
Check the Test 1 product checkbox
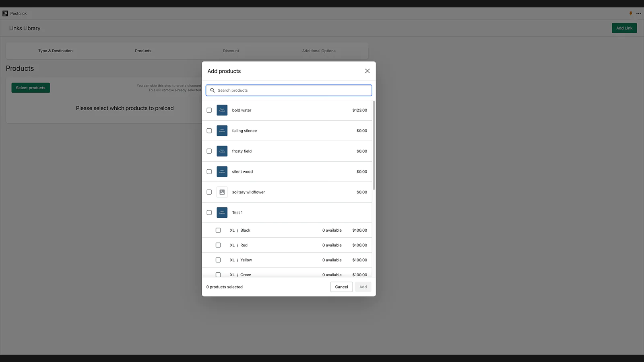[x=209, y=213]
